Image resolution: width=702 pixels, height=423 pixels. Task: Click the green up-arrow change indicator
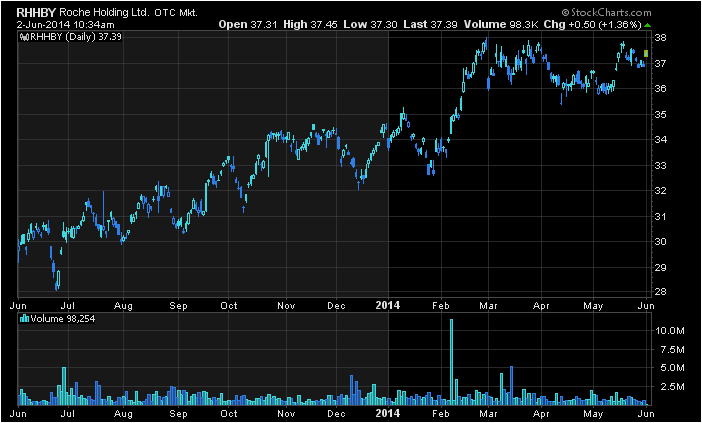[x=647, y=25]
